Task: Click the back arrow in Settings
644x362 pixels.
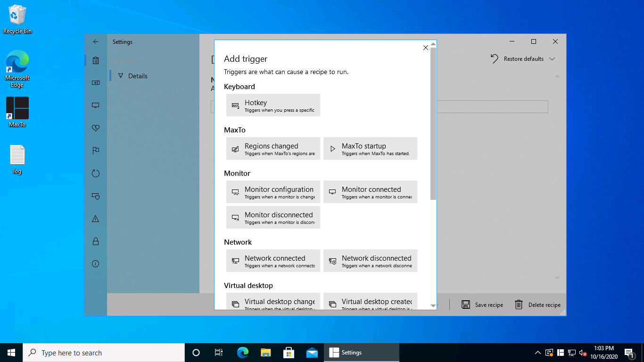Action: click(96, 42)
